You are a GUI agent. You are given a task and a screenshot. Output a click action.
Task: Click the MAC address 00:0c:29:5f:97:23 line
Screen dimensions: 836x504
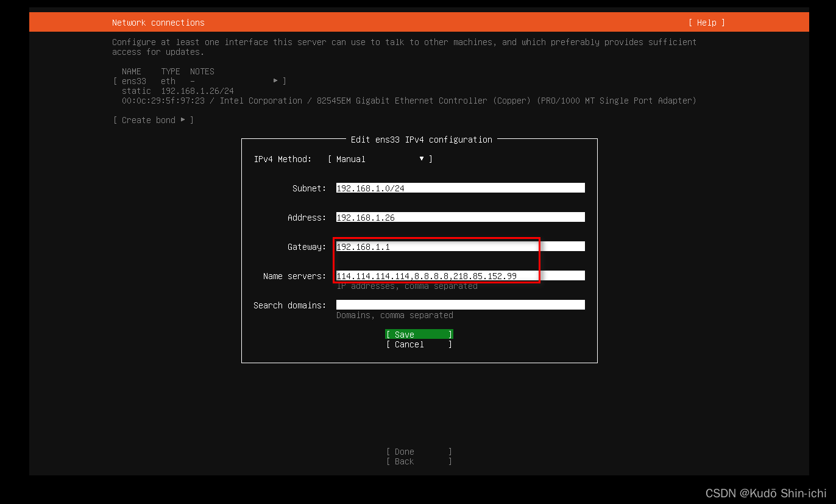[409, 101]
